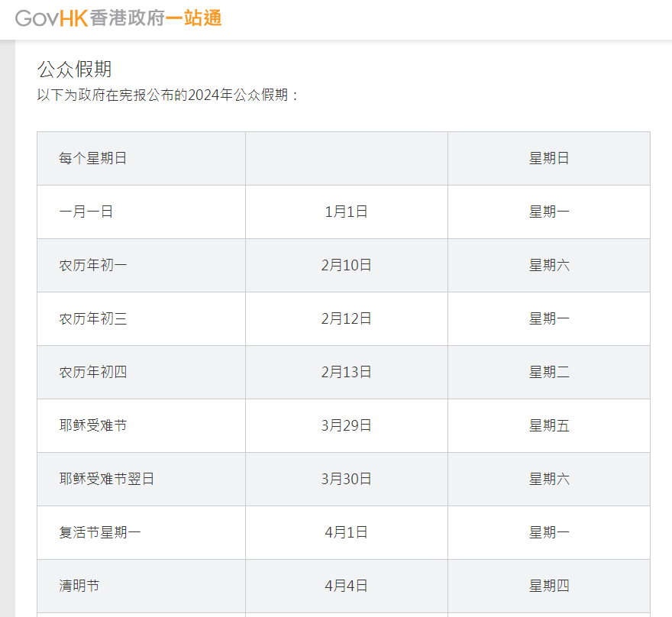Click the 4月1日 date cell
The image size is (672, 617).
[346, 533]
